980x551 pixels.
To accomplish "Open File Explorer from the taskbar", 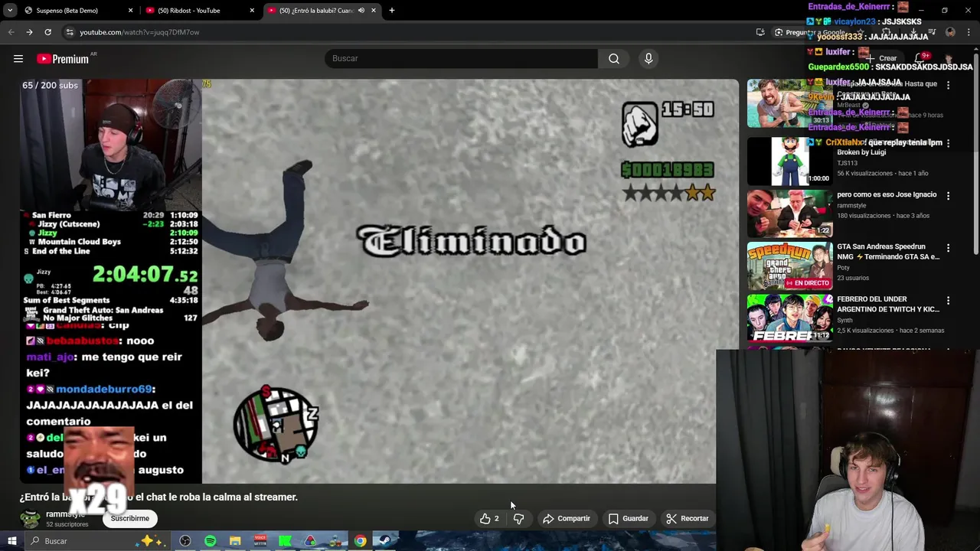I will coord(235,541).
